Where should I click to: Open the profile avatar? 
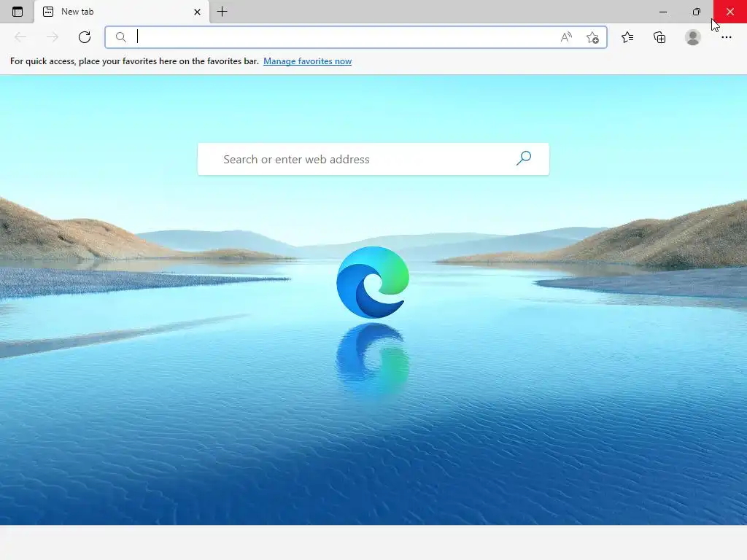tap(693, 37)
